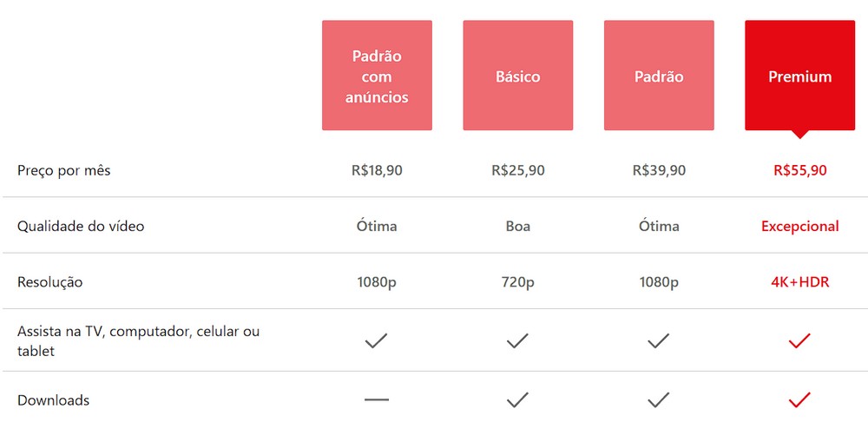The width and height of the screenshot is (868, 442).
Task: Select the Padrão plan card
Action: (659, 76)
